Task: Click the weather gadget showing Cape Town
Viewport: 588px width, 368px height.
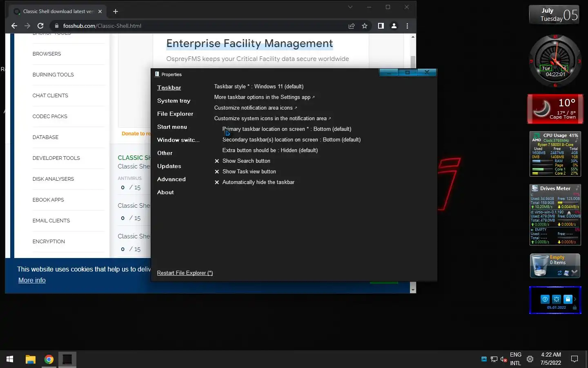Action: click(x=555, y=109)
